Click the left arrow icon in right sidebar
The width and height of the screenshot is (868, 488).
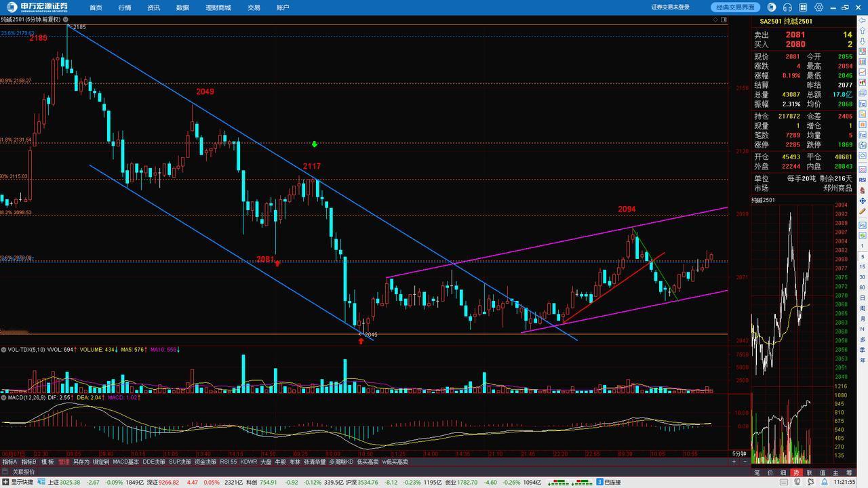863,20
